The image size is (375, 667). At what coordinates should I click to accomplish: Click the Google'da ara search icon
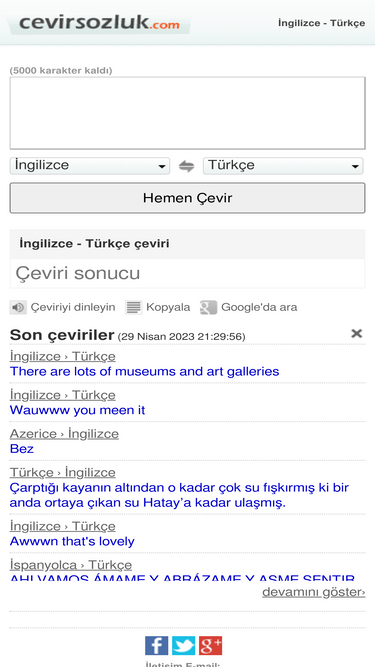tap(208, 307)
